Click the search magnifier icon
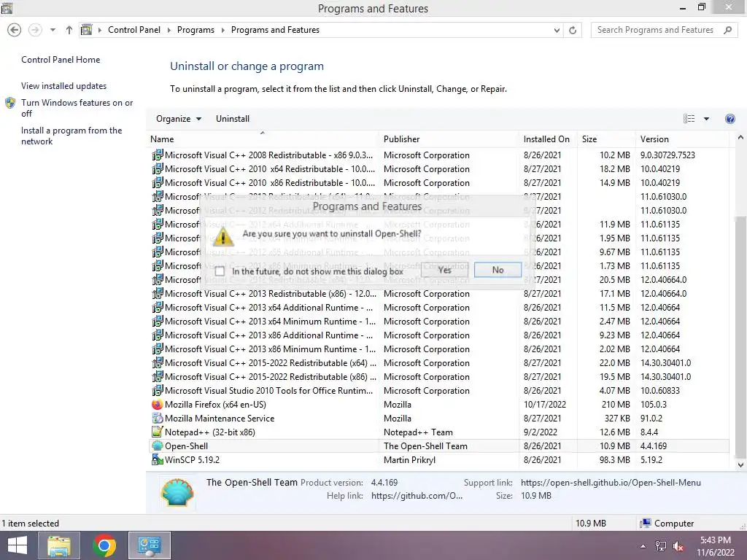Screen dimensions: 747x560 pyautogui.click(x=727, y=29)
